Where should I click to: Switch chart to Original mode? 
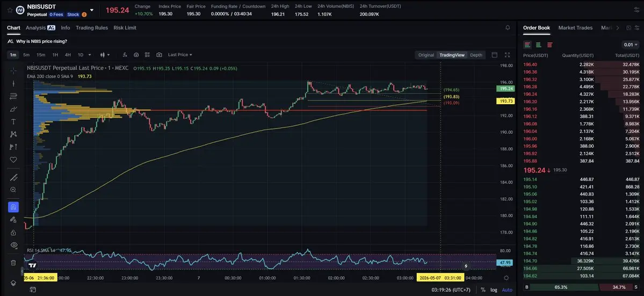(x=426, y=55)
